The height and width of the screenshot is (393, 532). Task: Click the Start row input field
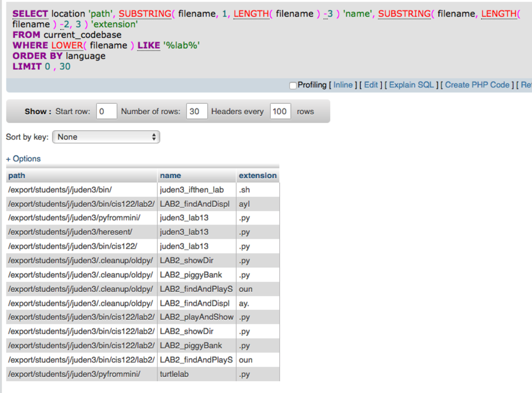click(106, 111)
